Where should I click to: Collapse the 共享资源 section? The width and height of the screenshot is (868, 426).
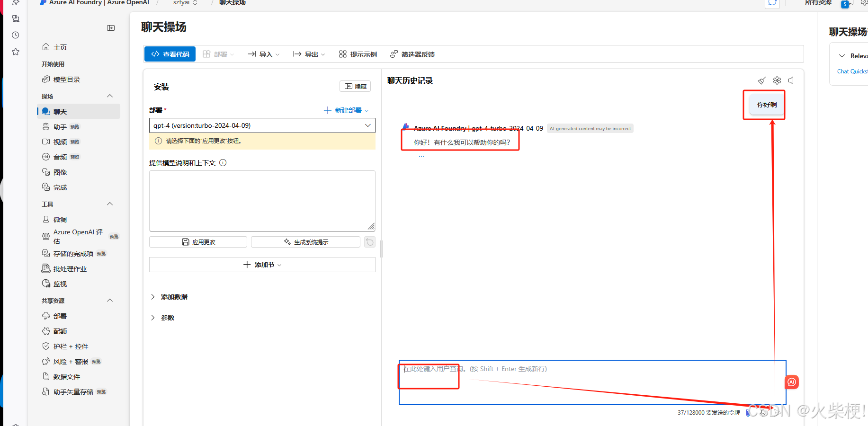pyautogui.click(x=110, y=301)
